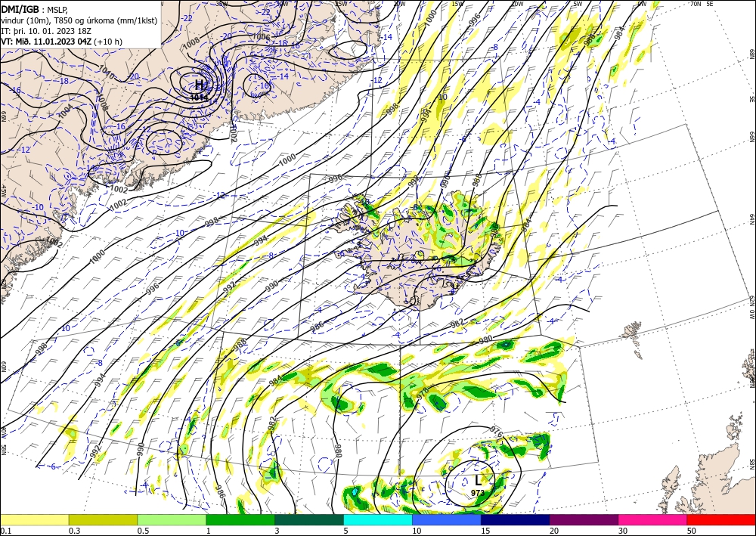The image size is (756, 536).
Task: Click the '0.5' legend value label
Action: coord(143,531)
